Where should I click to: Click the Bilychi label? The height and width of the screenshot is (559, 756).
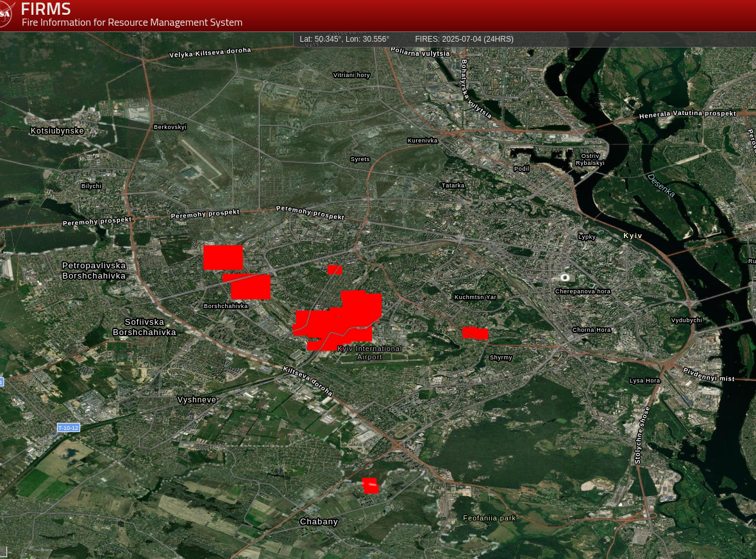[92, 186]
